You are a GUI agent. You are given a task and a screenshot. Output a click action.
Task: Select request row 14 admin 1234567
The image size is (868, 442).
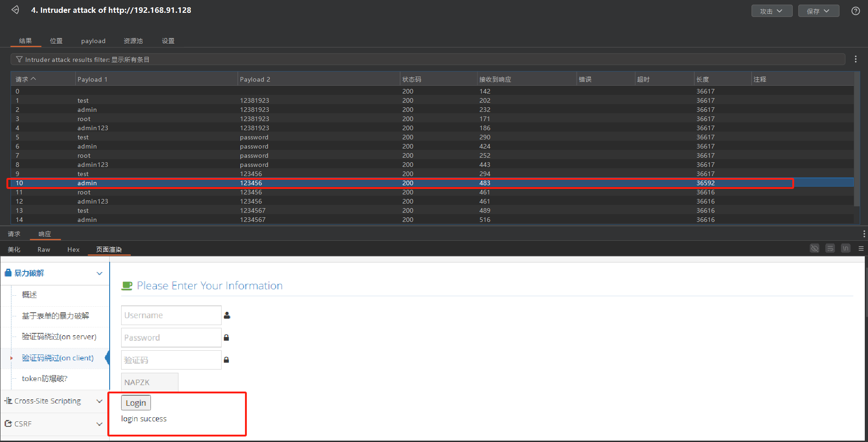(x=432, y=220)
